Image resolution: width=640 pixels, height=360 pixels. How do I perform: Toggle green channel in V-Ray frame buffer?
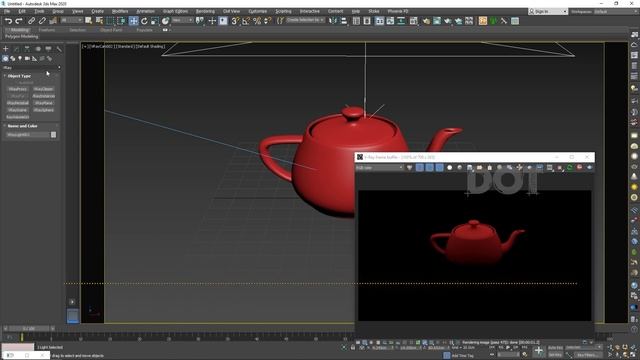click(429, 167)
